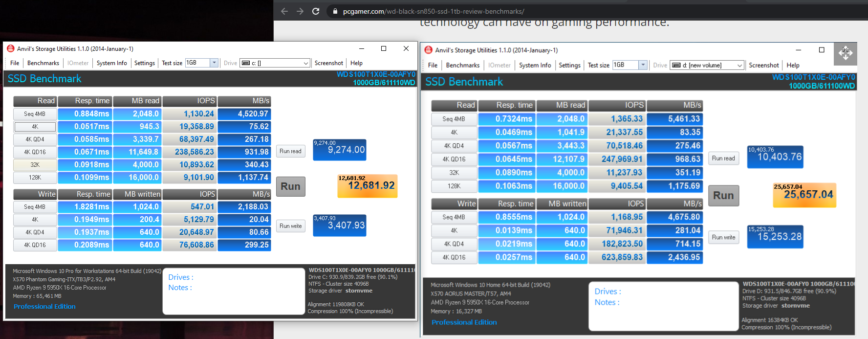Select read 4K QD4 test in left window
This screenshot has height=339, width=868.
tap(35, 139)
